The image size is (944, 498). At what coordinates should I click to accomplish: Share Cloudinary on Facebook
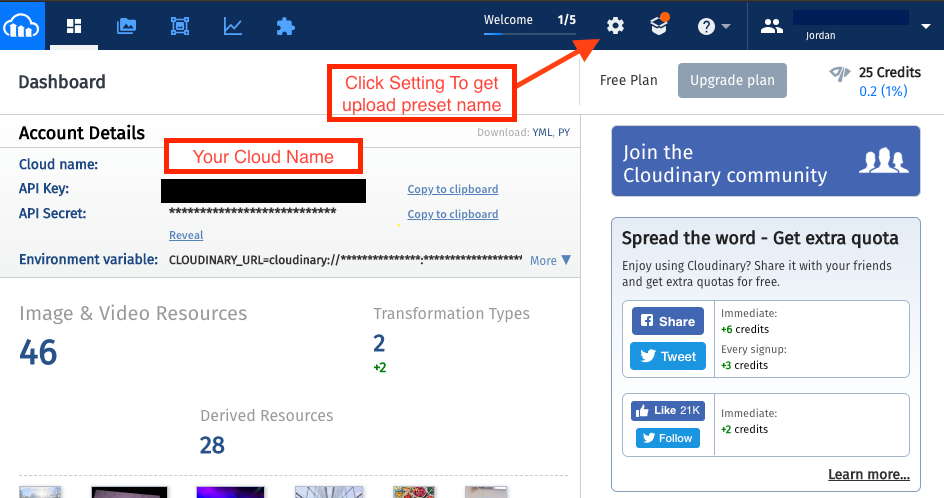click(668, 321)
